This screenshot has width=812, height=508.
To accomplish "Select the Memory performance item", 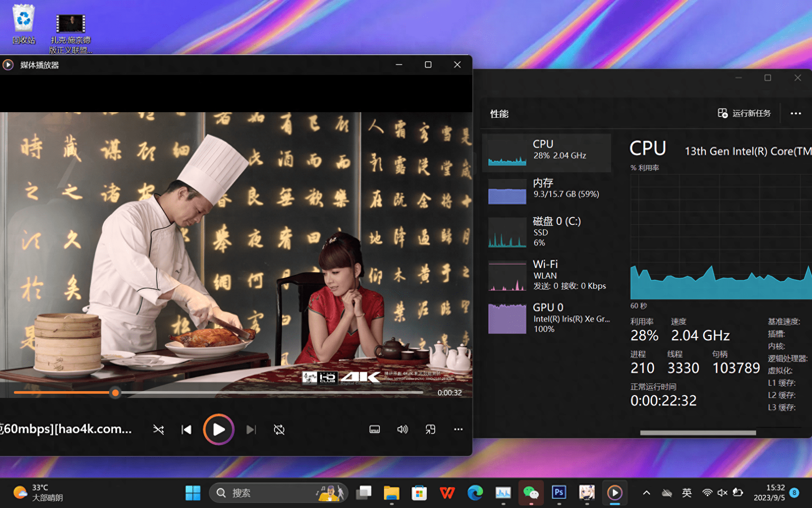I will pyautogui.click(x=546, y=191).
